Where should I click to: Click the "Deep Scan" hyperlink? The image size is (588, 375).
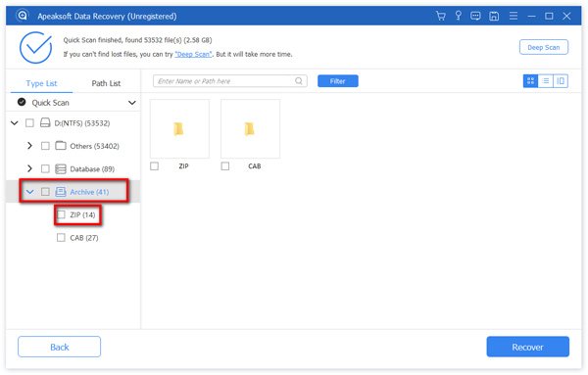click(x=193, y=54)
